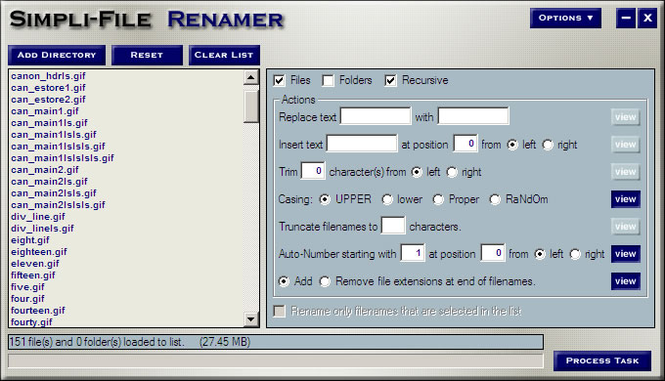Toggle Rename only selected filenames checkbox
This screenshot has width=665, height=381.
pos(279,311)
